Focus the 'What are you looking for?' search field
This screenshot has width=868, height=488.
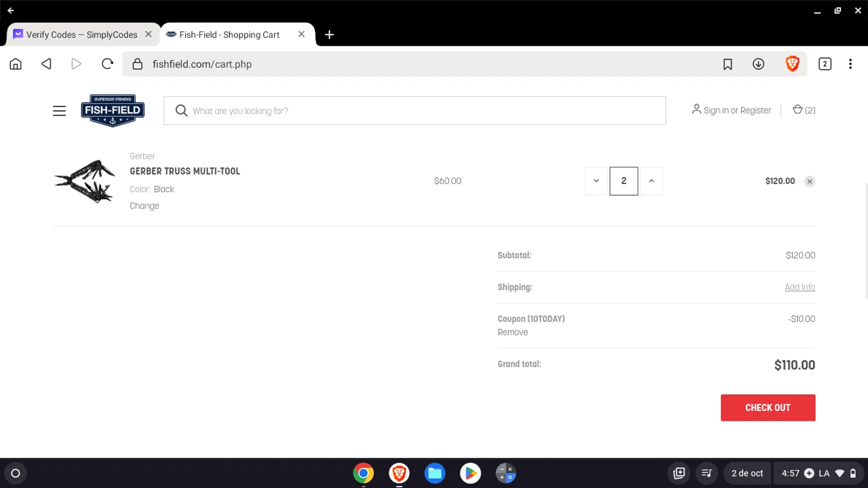point(414,111)
